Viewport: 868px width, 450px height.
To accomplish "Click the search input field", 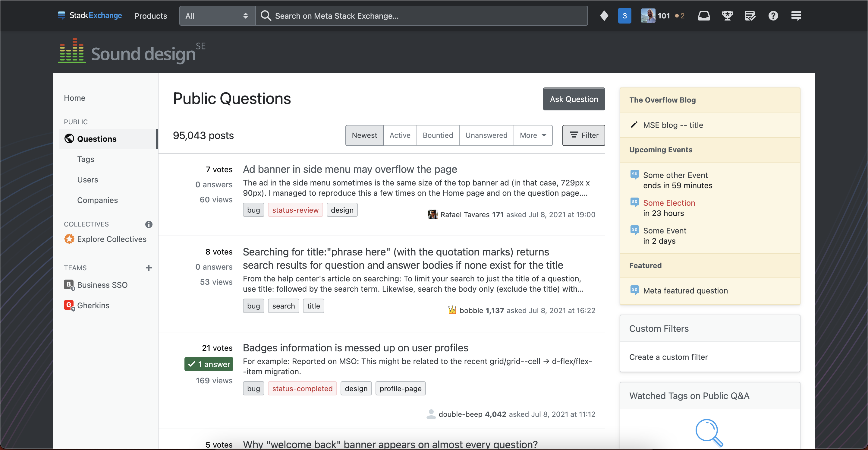I will 422,15.
